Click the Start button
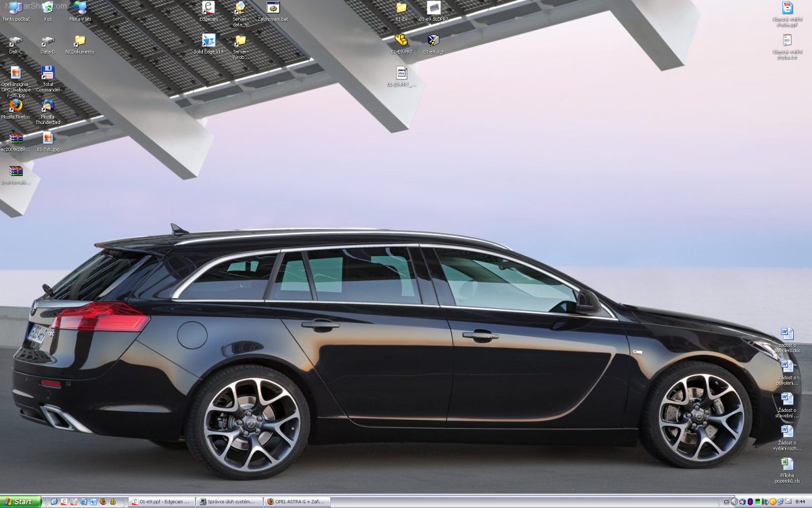 pos(20,502)
